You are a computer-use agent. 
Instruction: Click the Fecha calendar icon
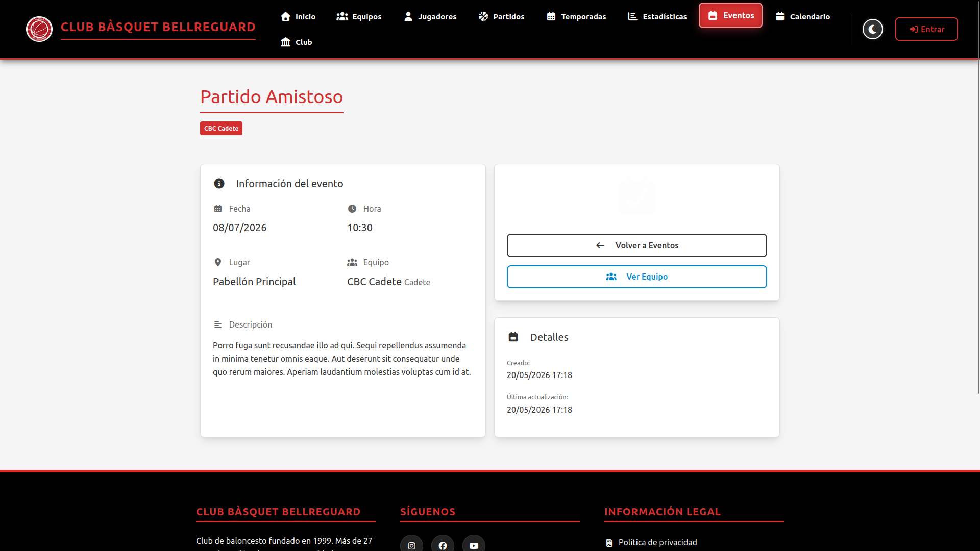tap(218, 209)
